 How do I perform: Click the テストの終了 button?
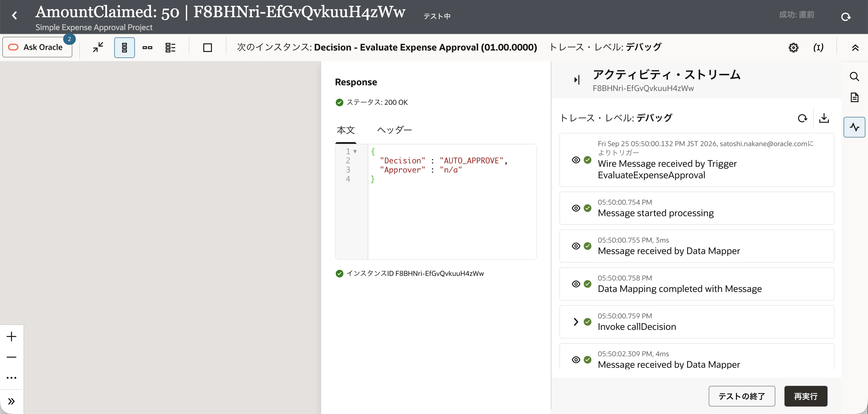click(742, 396)
